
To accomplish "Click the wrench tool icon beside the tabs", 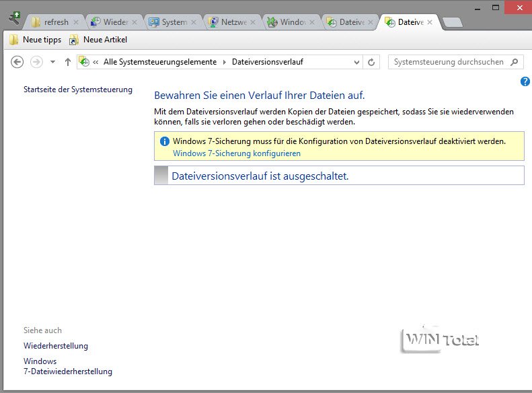I will tap(14, 18).
